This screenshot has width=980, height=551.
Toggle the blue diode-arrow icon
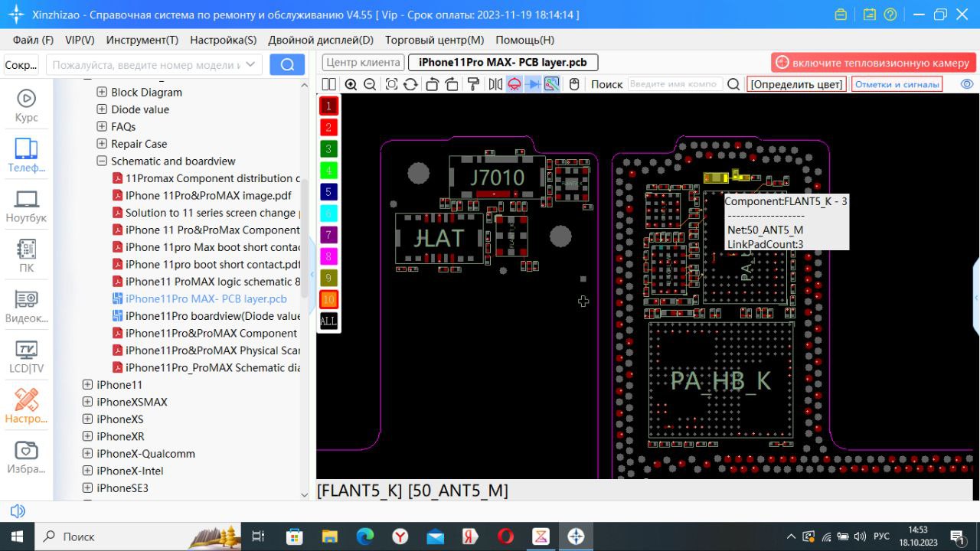(534, 84)
